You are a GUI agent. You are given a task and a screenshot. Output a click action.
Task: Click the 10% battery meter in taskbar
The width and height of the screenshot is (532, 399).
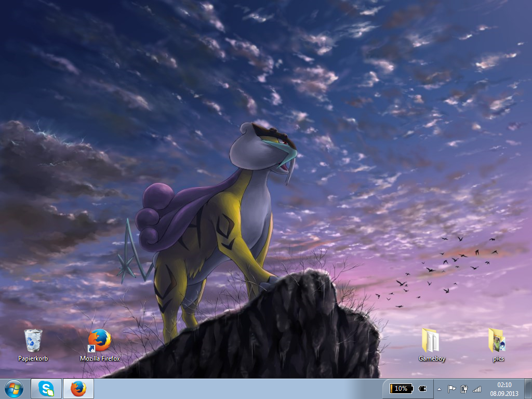(401, 389)
